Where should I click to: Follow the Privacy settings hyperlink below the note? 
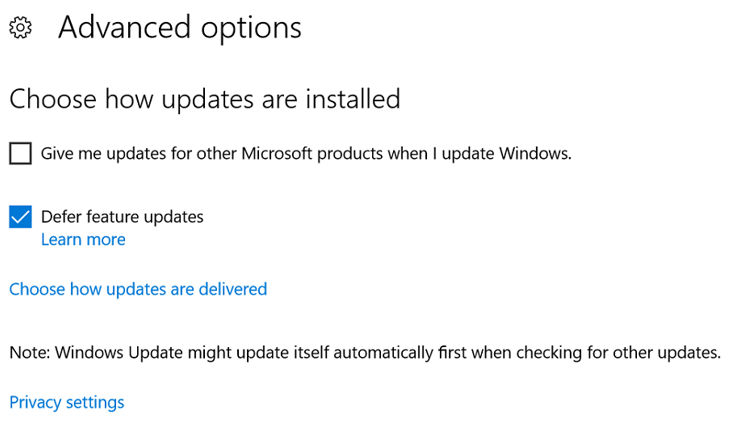pyautogui.click(x=67, y=402)
